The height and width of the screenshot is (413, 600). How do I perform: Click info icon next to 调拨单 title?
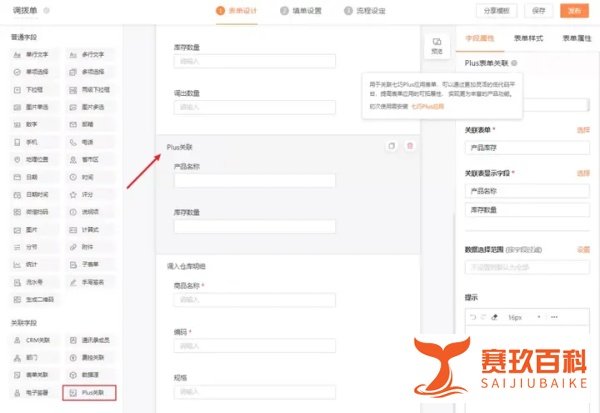(x=46, y=11)
